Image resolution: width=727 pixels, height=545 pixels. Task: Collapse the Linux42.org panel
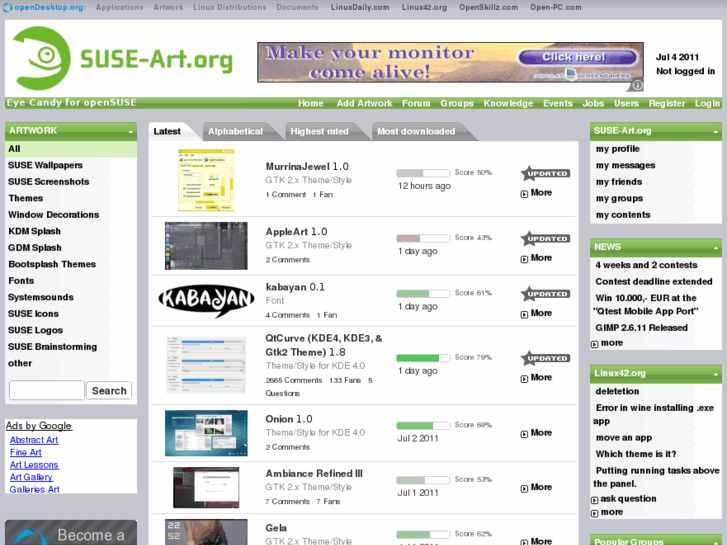pos(715,374)
